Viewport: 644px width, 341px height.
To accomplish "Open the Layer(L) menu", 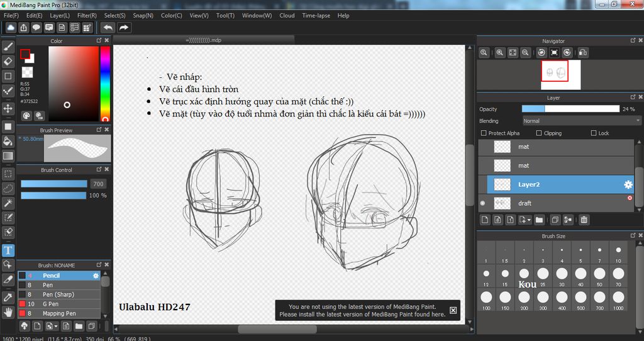I will tap(60, 16).
